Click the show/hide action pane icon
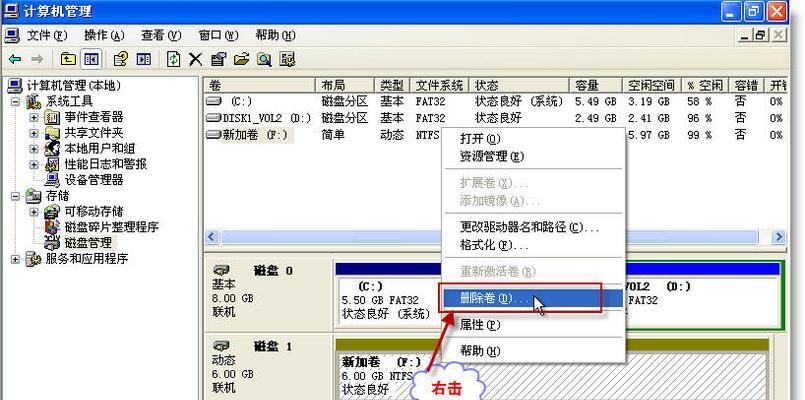The height and width of the screenshot is (400, 805). [144, 59]
